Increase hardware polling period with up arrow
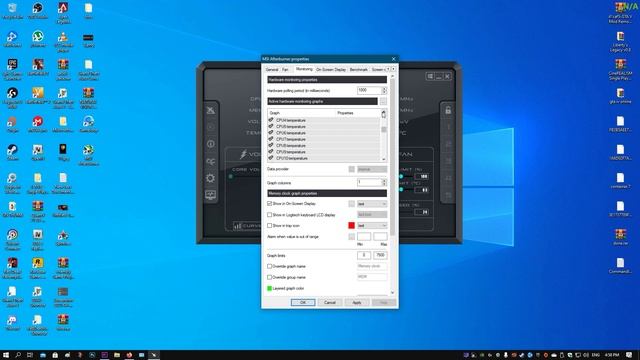This screenshot has height=360, width=640. (x=384, y=89)
